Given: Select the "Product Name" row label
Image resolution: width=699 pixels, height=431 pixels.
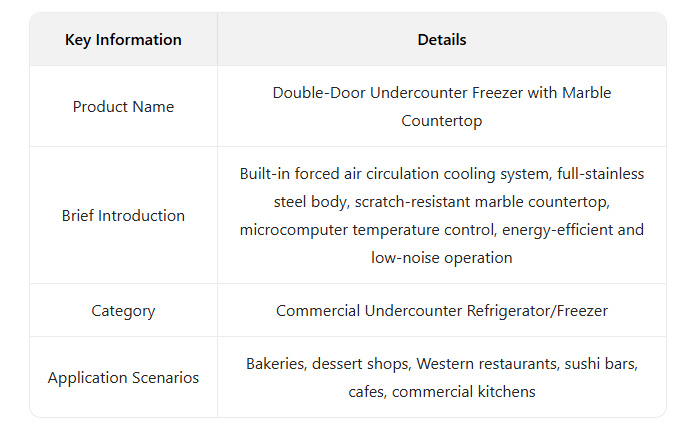Looking at the screenshot, I should [123, 107].
